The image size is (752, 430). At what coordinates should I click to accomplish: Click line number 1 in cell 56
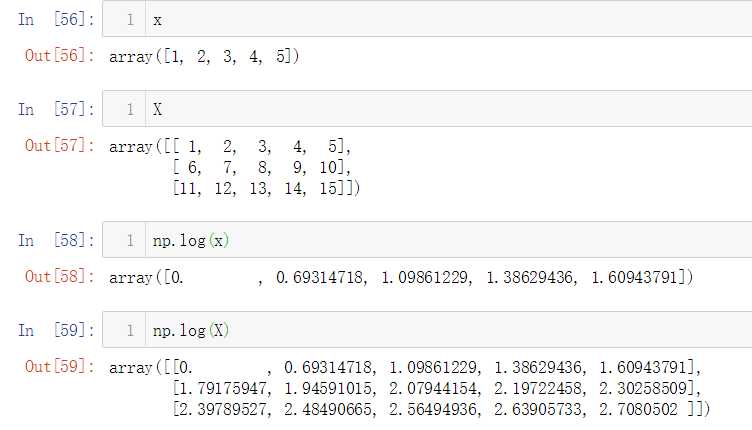tap(130, 20)
